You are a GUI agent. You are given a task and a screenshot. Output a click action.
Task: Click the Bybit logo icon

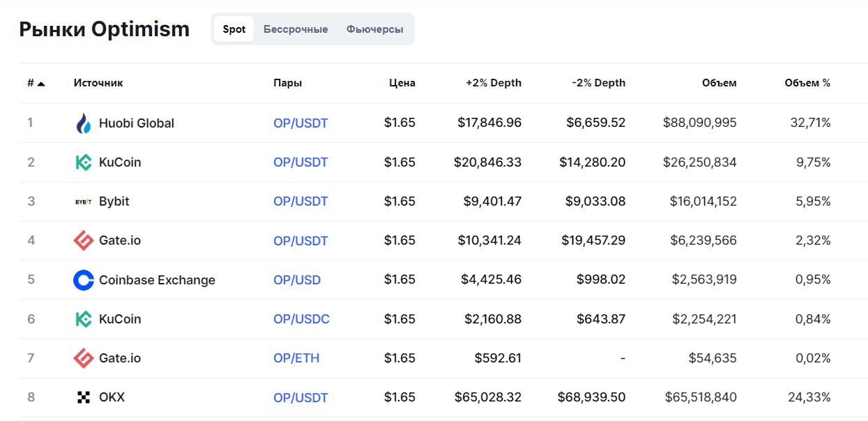[84, 201]
